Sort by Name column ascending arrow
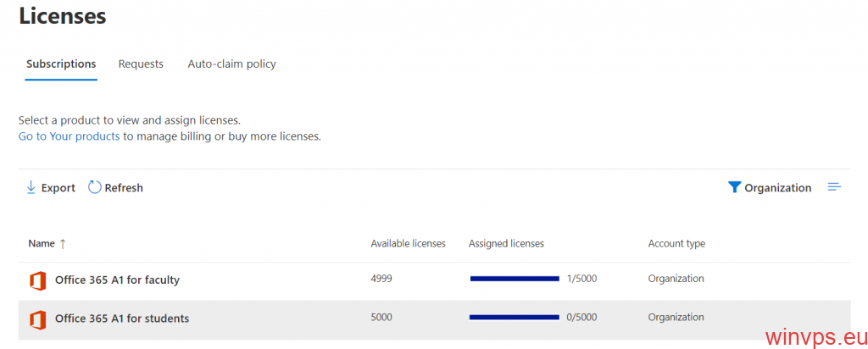Screen dimensions: 868x349 (x=63, y=244)
